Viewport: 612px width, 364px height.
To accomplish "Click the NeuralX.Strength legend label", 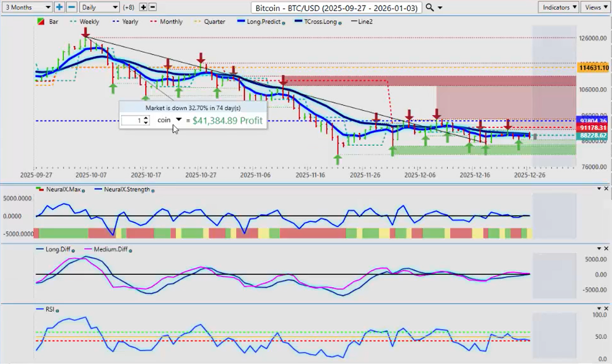I will [x=127, y=189].
